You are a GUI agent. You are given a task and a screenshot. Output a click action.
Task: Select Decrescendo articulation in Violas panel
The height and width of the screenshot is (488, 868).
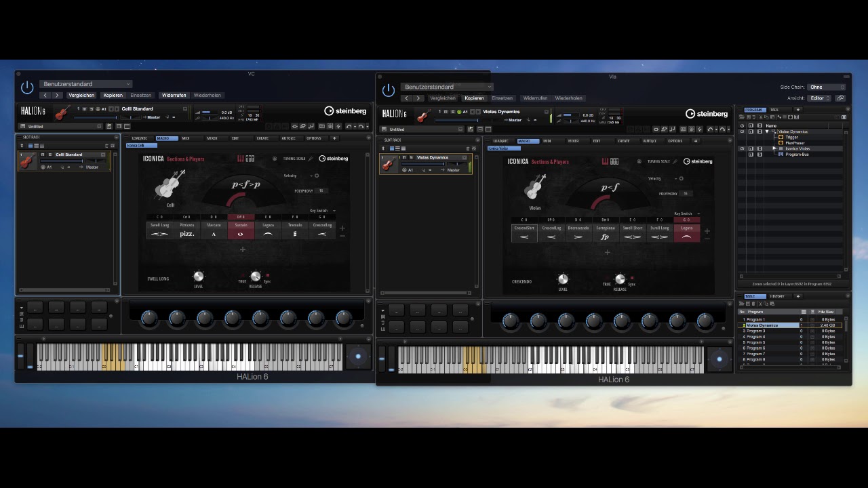pos(578,233)
